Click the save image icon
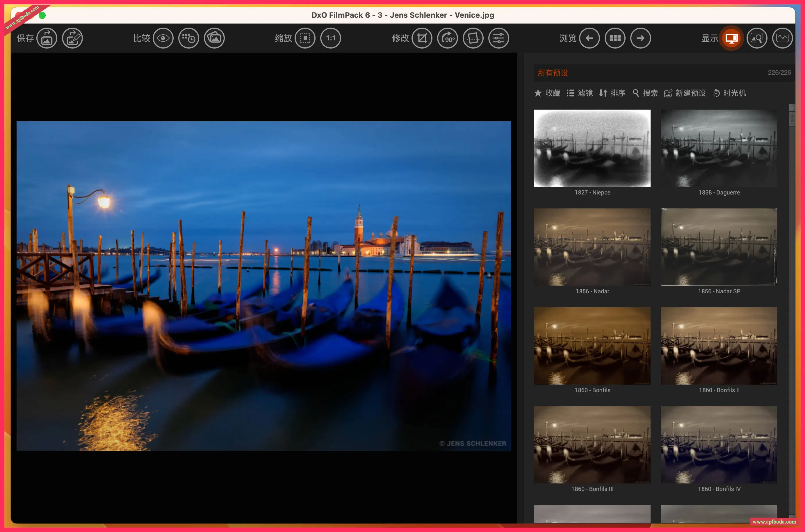 (x=47, y=38)
